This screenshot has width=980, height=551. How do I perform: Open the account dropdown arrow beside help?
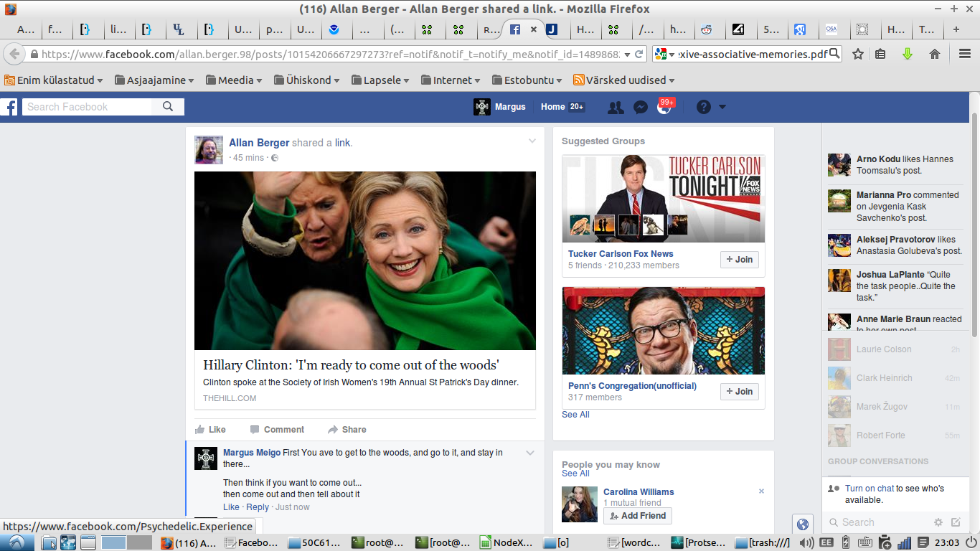722,107
